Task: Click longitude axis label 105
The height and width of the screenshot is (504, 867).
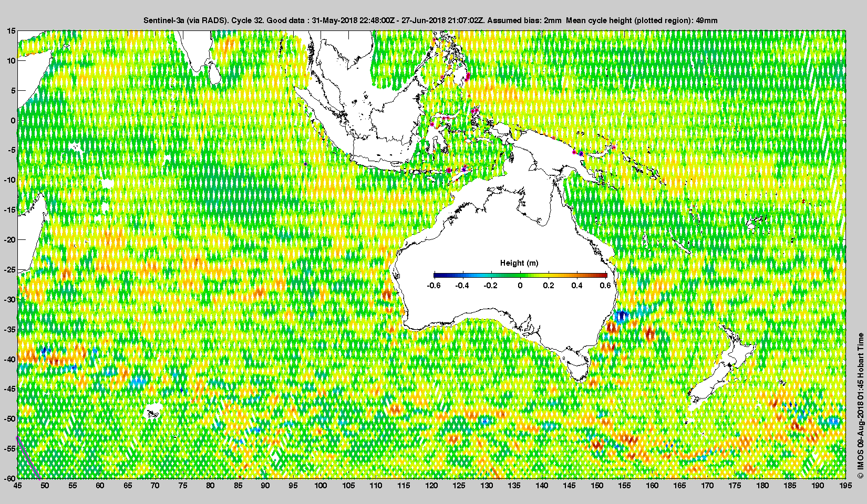Action: pyautogui.click(x=348, y=486)
